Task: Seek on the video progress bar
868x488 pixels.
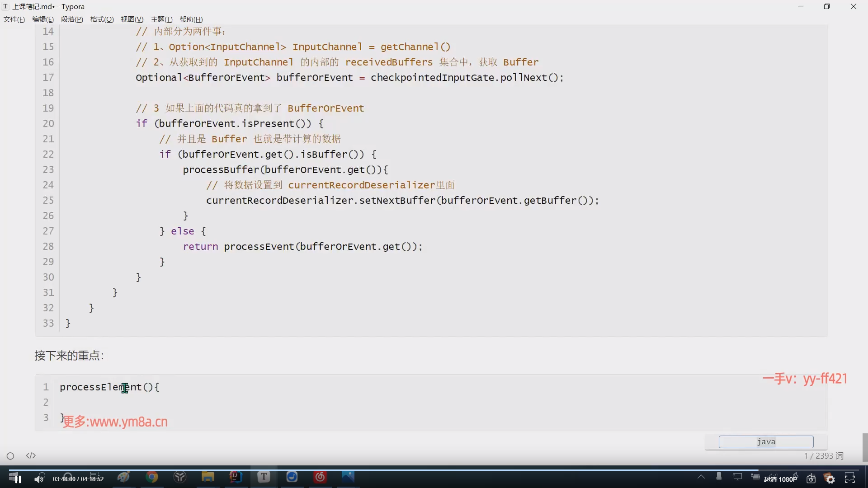Action: pyautogui.click(x=434, y=470)
